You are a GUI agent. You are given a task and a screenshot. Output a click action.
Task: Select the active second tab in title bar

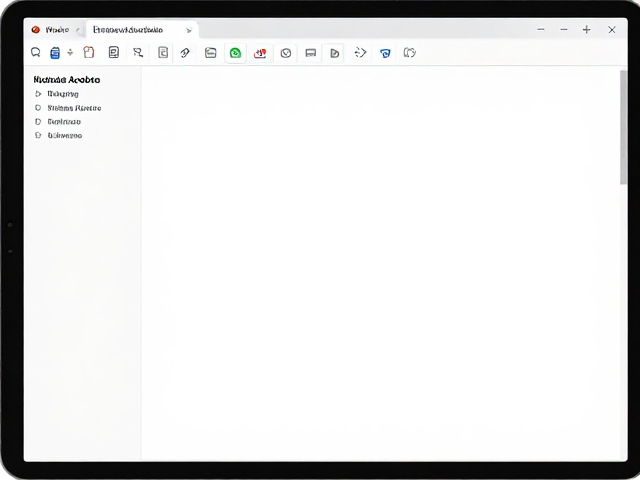click(x=142, y=30)
